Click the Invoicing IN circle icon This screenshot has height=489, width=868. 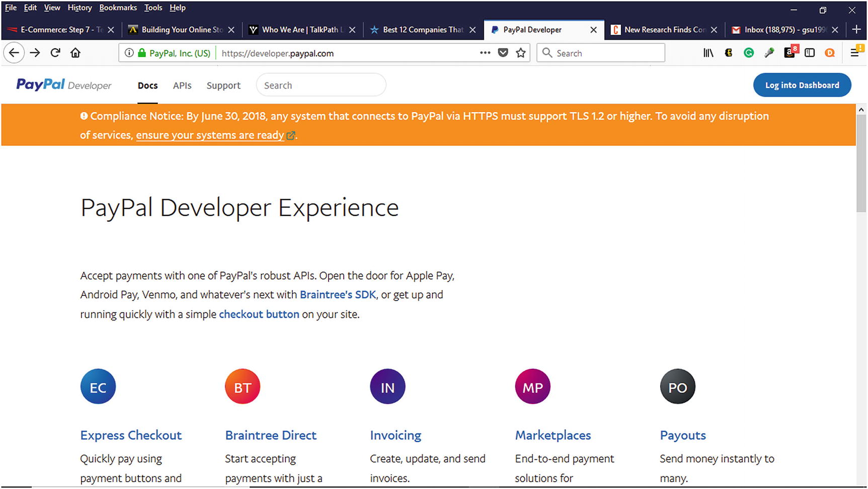(387, 386)
